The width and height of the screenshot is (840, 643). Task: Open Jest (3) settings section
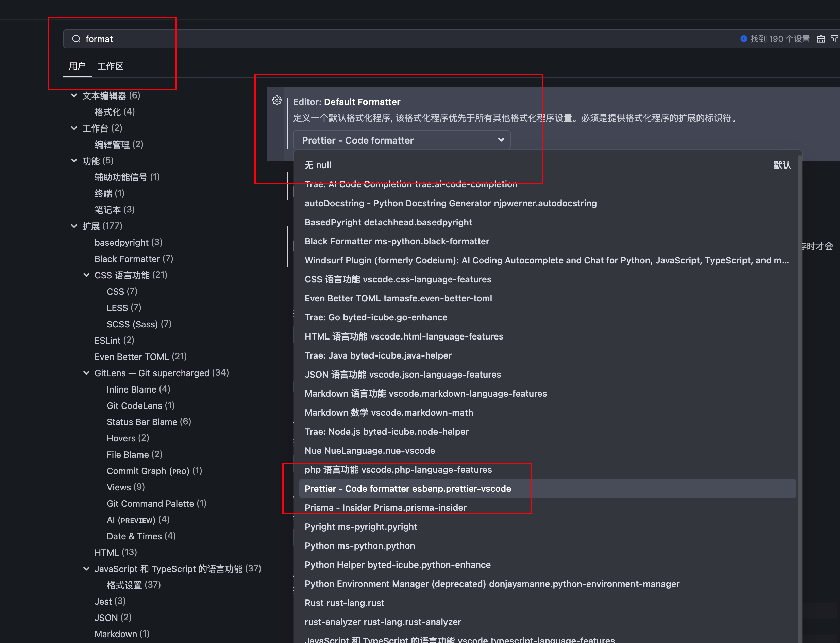click(110, 601)
